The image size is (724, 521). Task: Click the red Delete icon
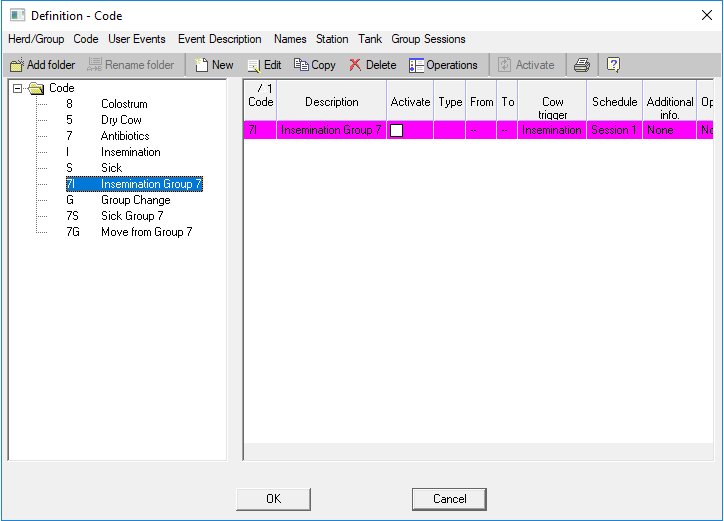coord(355,65)
